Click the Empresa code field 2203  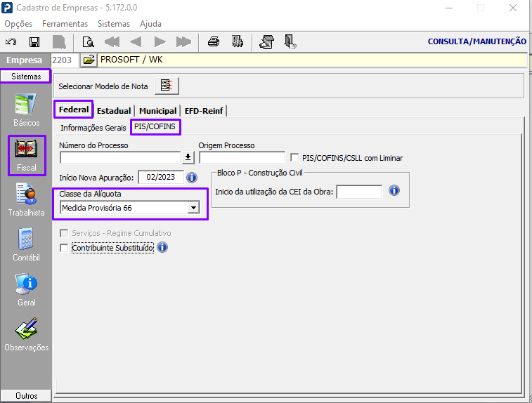65,60
